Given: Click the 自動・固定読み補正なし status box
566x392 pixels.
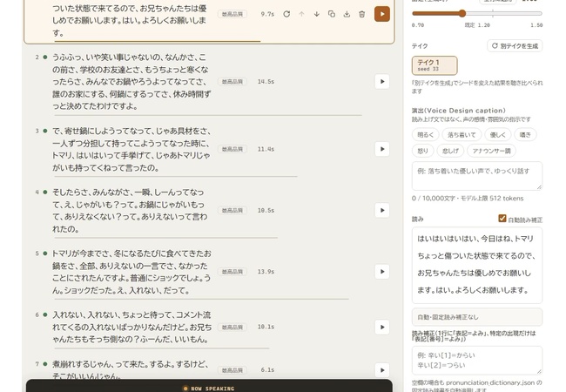Looking at the screenshot, I should coord(477,317).
